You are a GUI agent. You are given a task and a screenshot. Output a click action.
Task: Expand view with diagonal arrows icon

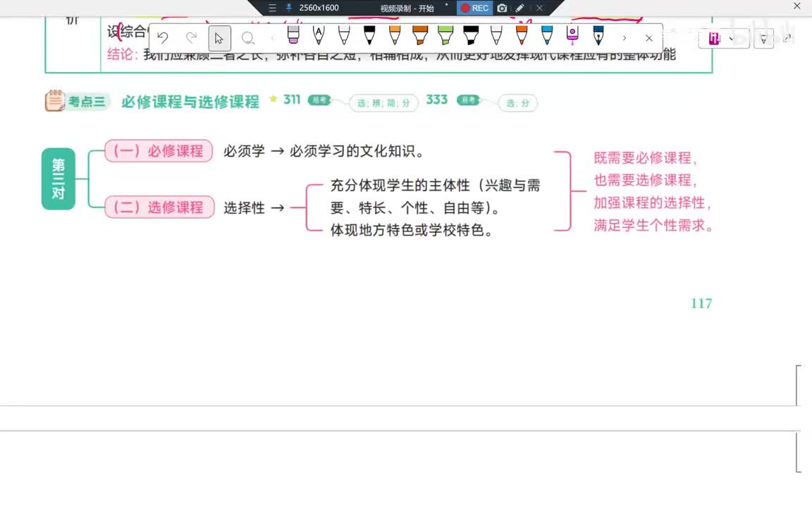click(787, 38)
